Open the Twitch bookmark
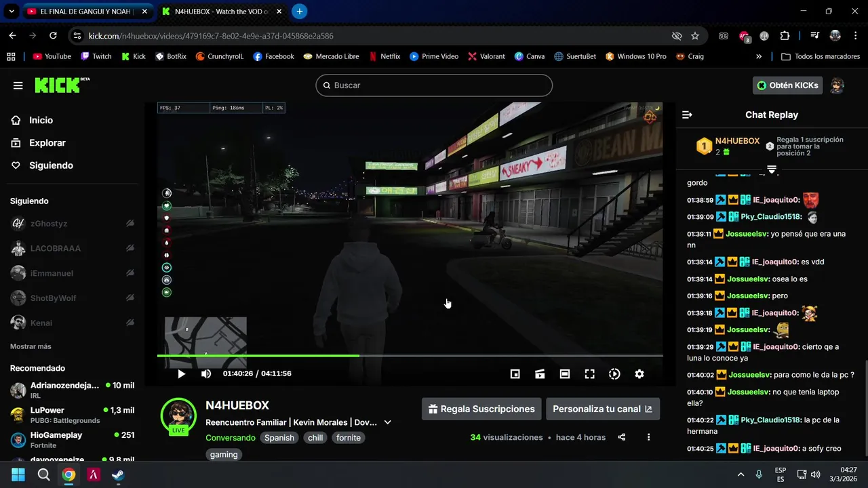 pos(96,56)
